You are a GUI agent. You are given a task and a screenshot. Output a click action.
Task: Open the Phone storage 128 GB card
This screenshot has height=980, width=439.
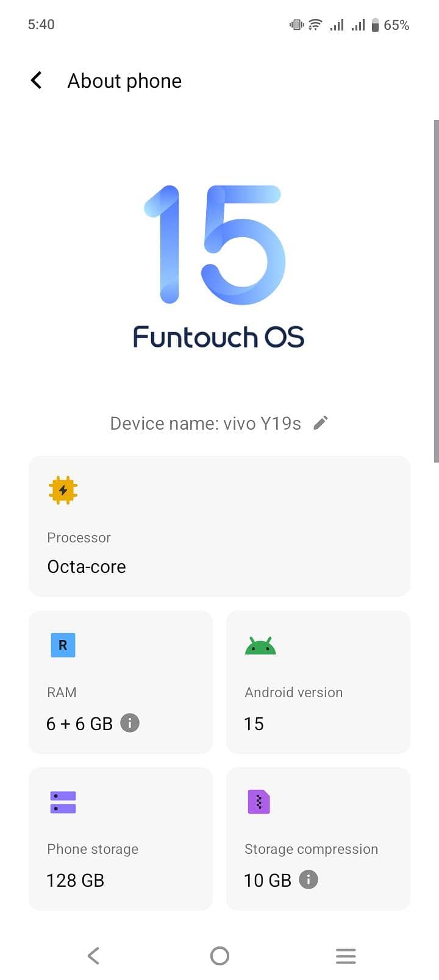[x=120, y=839]
